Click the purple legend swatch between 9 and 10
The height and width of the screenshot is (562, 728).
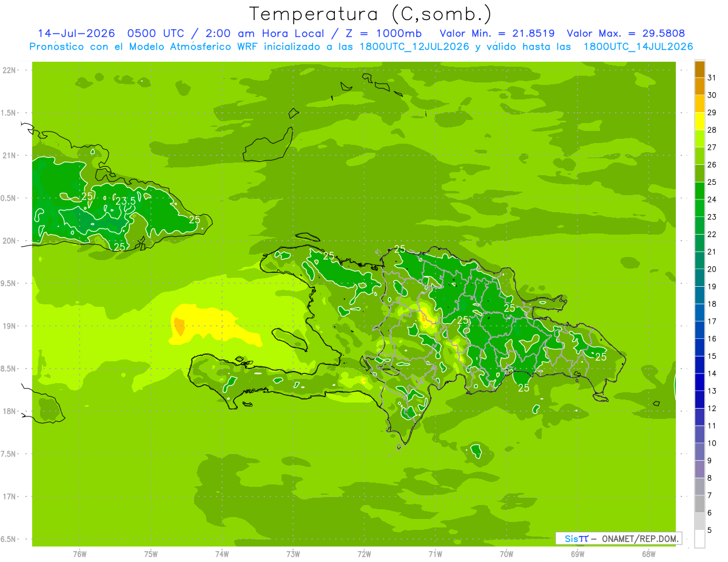click(699, 452)
